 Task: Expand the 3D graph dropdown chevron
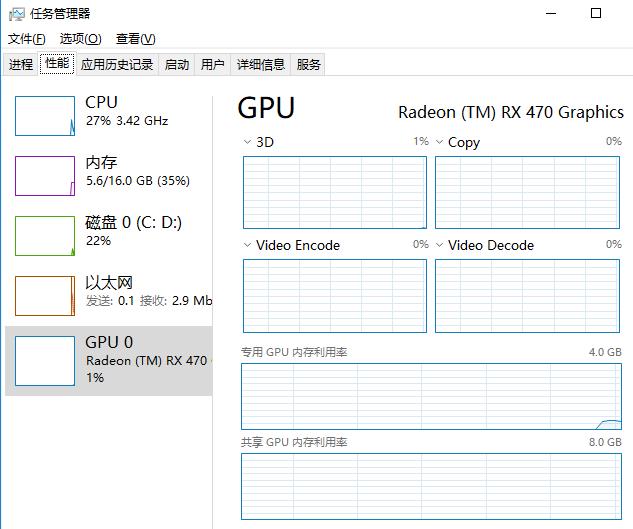pyautogui.click(x=248, y=142)
